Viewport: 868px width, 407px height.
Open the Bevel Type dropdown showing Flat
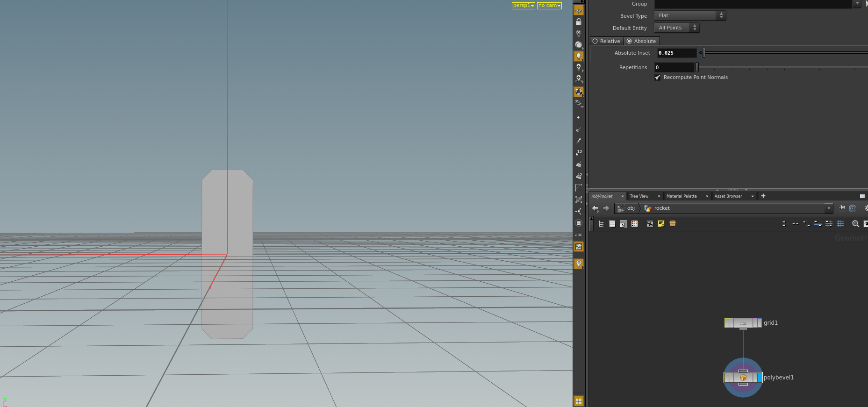pos(690,16)
